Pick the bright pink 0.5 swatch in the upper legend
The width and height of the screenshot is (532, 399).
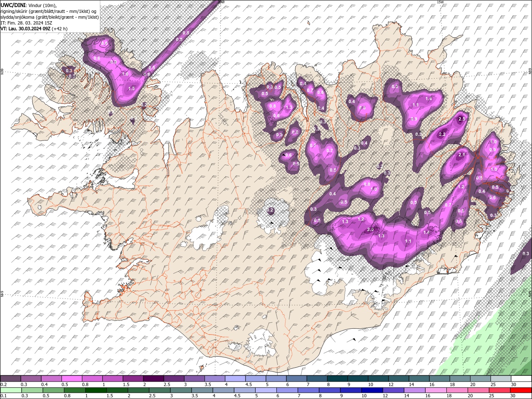click(x=71, y=379)
